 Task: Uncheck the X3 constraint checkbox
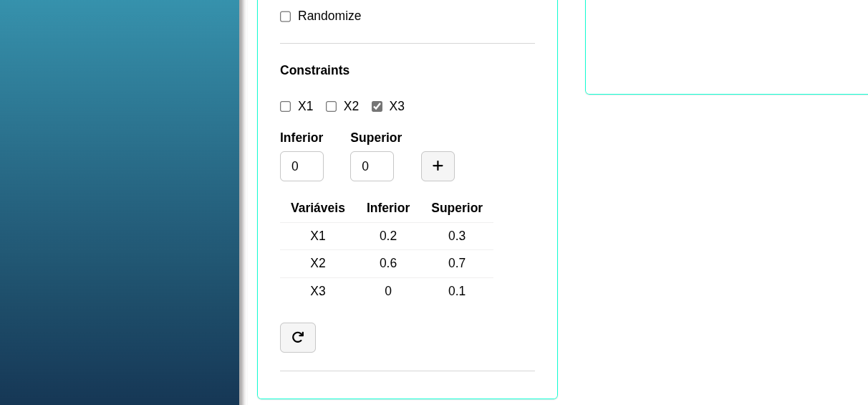[377, 107]
